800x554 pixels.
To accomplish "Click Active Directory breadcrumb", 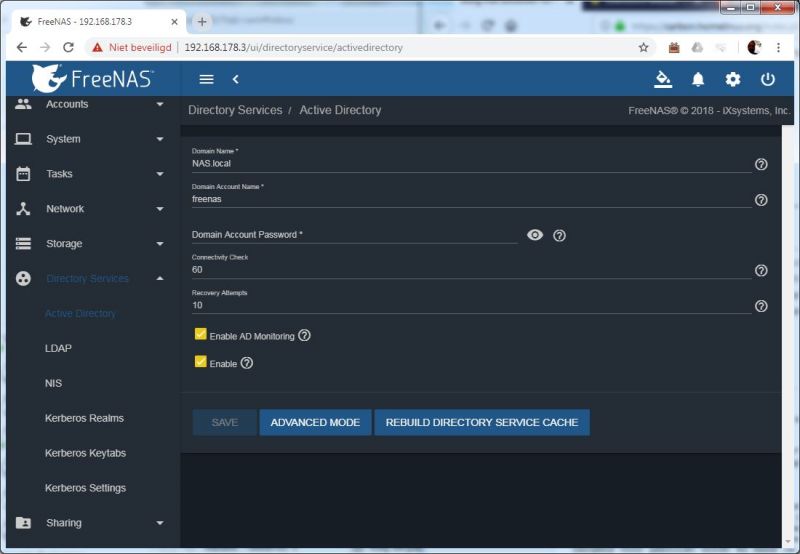I will click(x=340, y=110).
